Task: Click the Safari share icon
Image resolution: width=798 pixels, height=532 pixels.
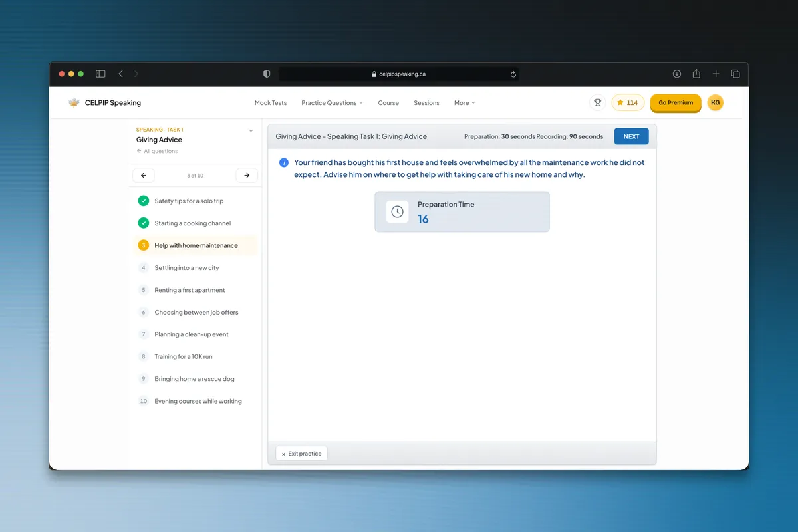Action: (696, 74)
